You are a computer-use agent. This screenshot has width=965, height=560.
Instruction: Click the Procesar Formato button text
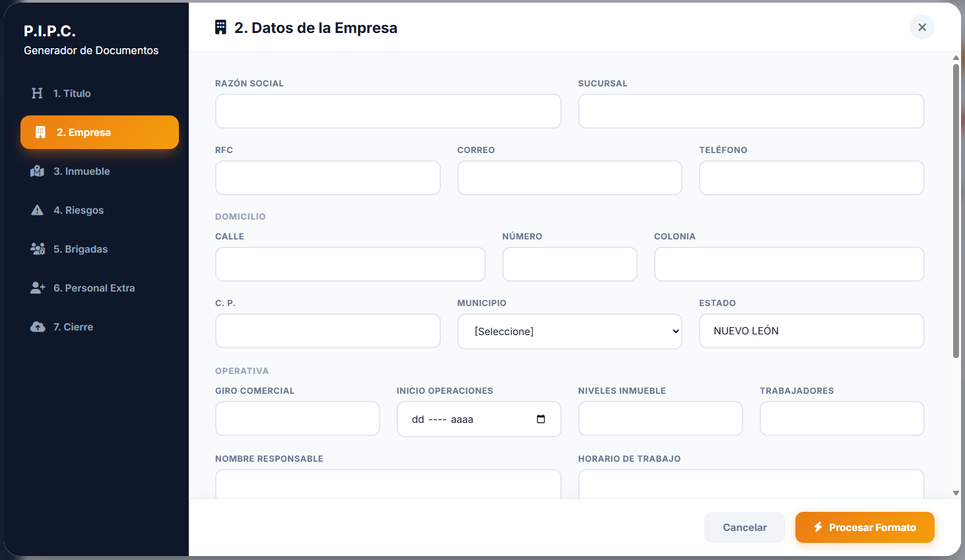pos(873,527)
